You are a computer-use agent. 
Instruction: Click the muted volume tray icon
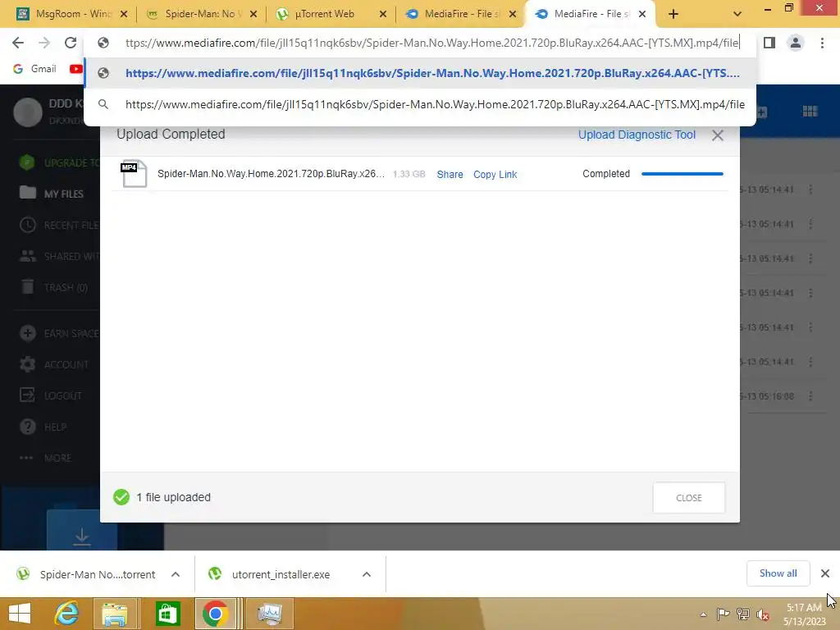762,614
